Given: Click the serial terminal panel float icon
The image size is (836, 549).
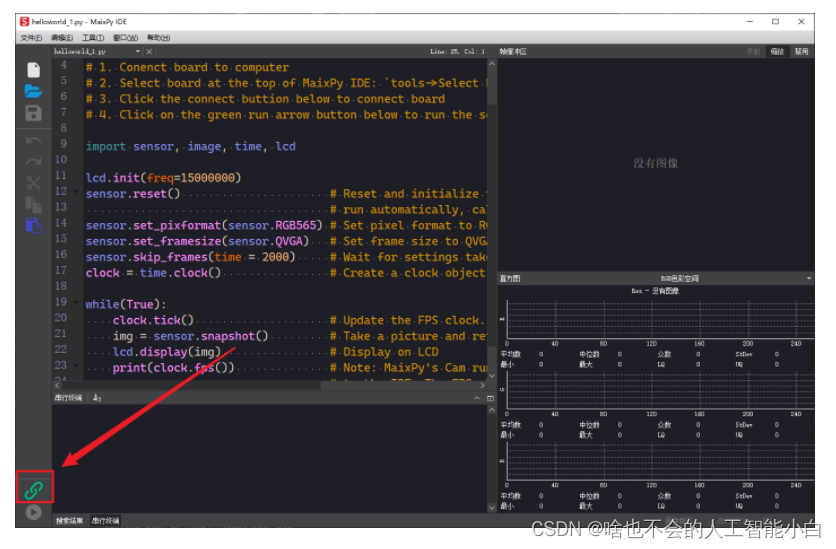Looking at the screenshot, I should click(490, 398).
